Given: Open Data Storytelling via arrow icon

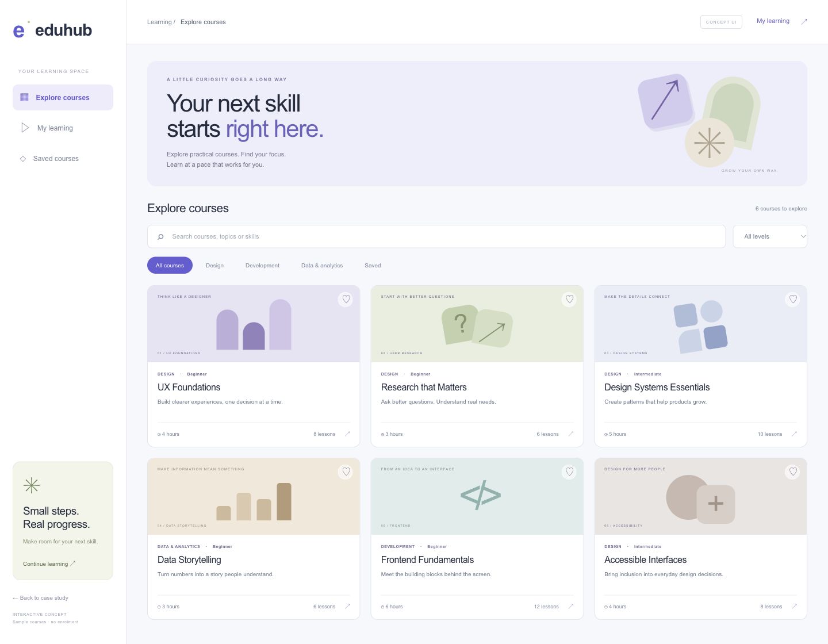Looking at the screenshot, I should click(x=347, y=607).
